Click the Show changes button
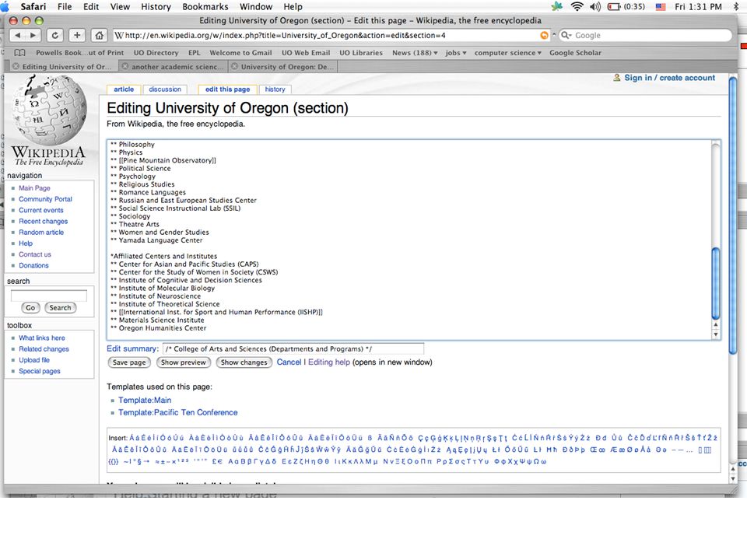Image resolution: width=747 pixels, height=560 pixels. coord(244,362)
